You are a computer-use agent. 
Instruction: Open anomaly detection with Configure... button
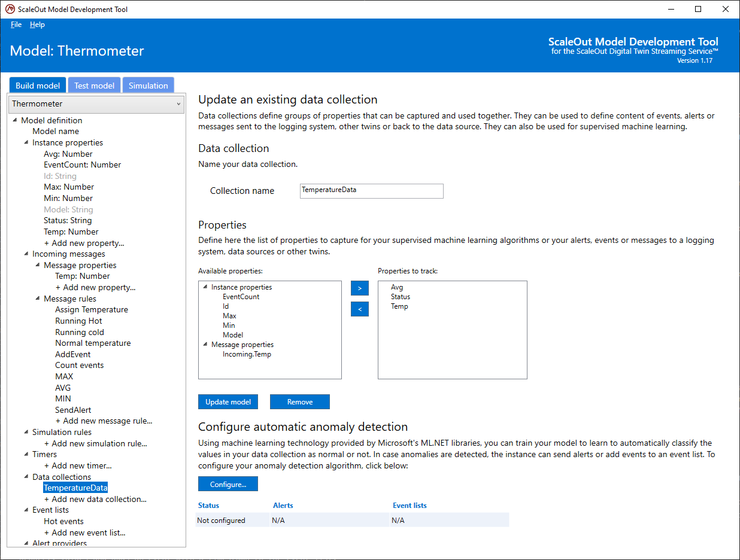pyautogui.click(x=228, y=484)
